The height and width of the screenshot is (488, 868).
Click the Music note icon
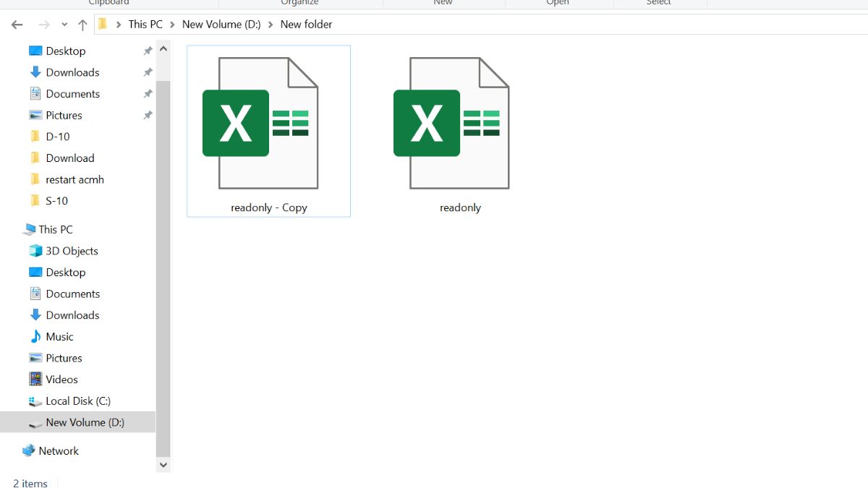35,337
